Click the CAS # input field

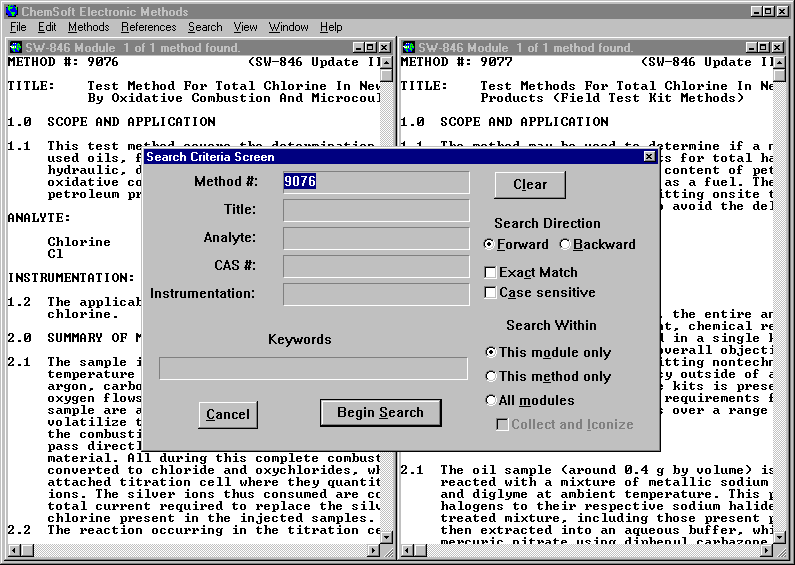[376, 266]
